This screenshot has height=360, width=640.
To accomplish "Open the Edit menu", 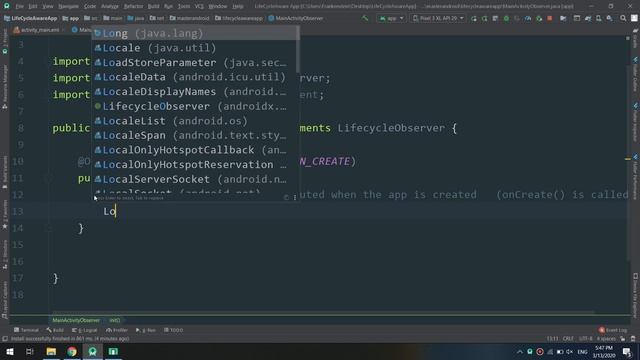I will (x=33, y=6).
